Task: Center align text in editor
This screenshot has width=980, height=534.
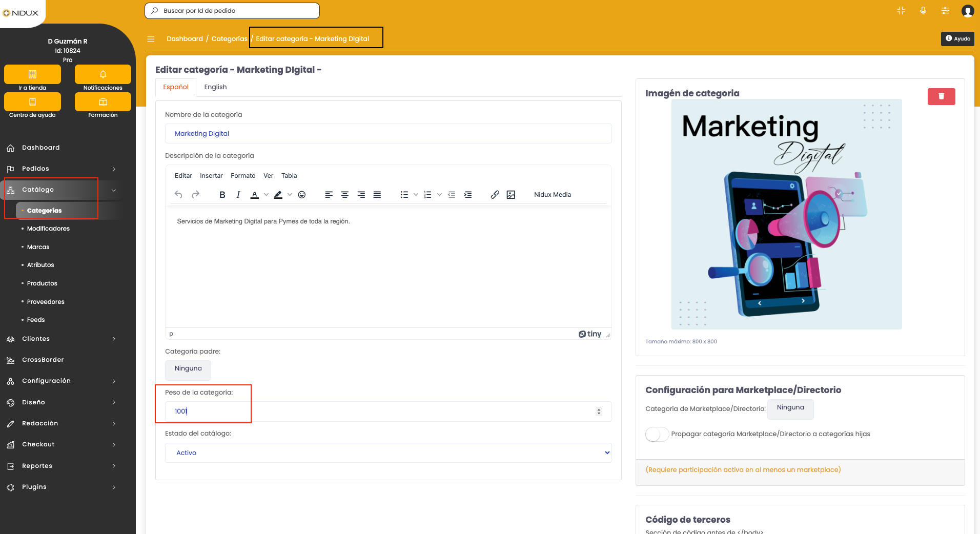Action: pyautogui.click(x=345, y=195)
